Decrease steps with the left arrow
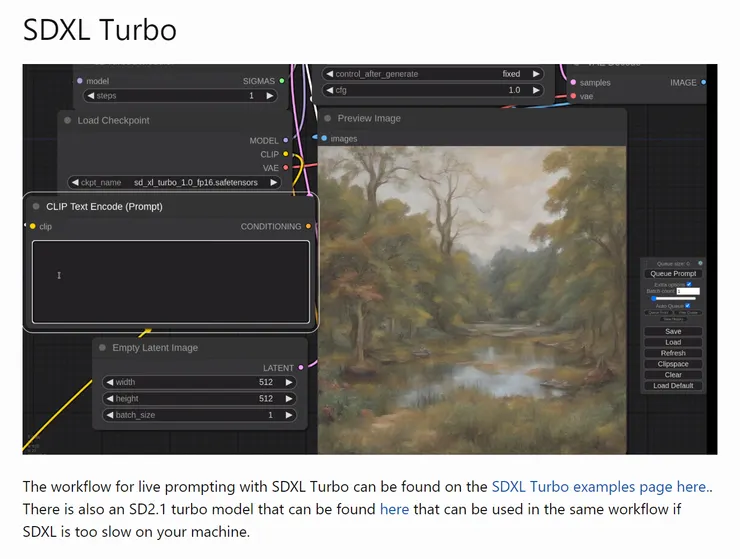740x559 pixels. (89, 96)
